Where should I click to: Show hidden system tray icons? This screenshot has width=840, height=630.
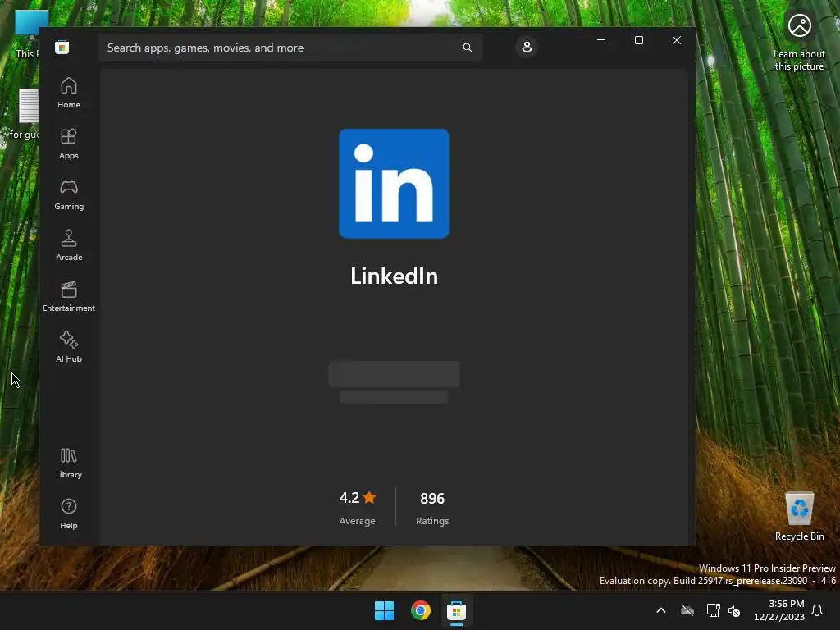coord(661,610)
